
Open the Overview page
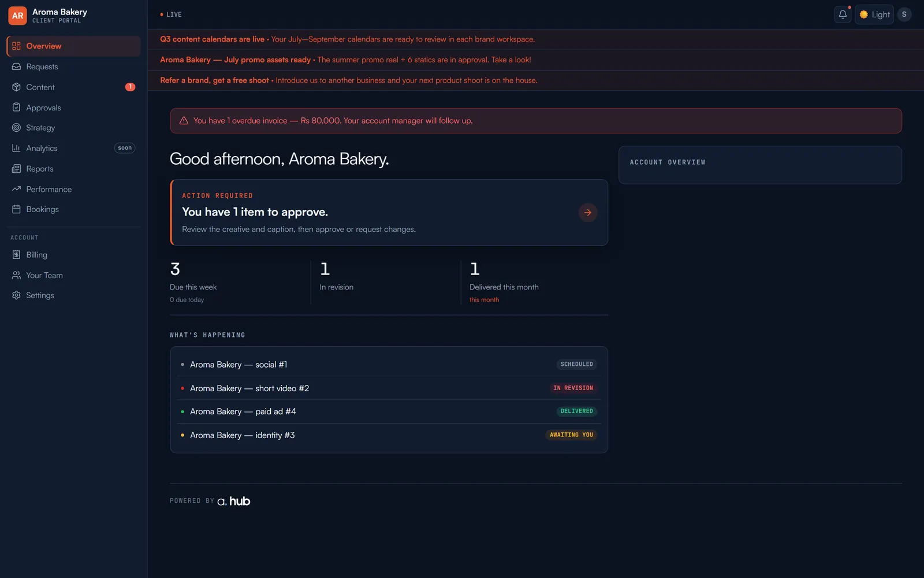click(x=73, y=46)
